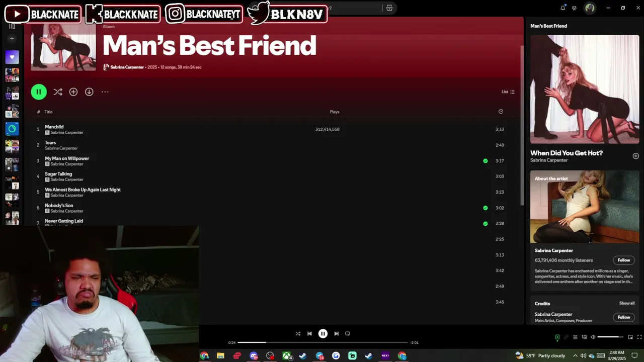The height and width of the screenshot is (362, 644).
Task: Open the taskbar clock and date
Action: click(617, 355)
